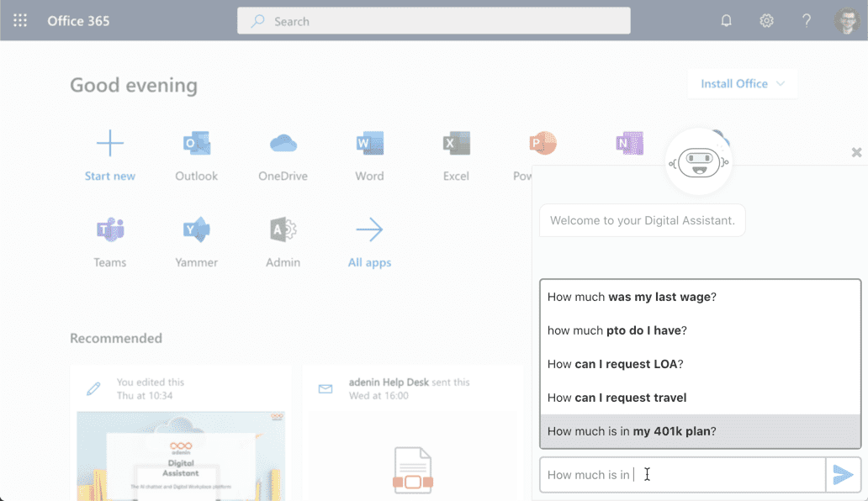Screen dimensions: 868x501
Task: Launch the Teams app icon
Action: (109, 229)
